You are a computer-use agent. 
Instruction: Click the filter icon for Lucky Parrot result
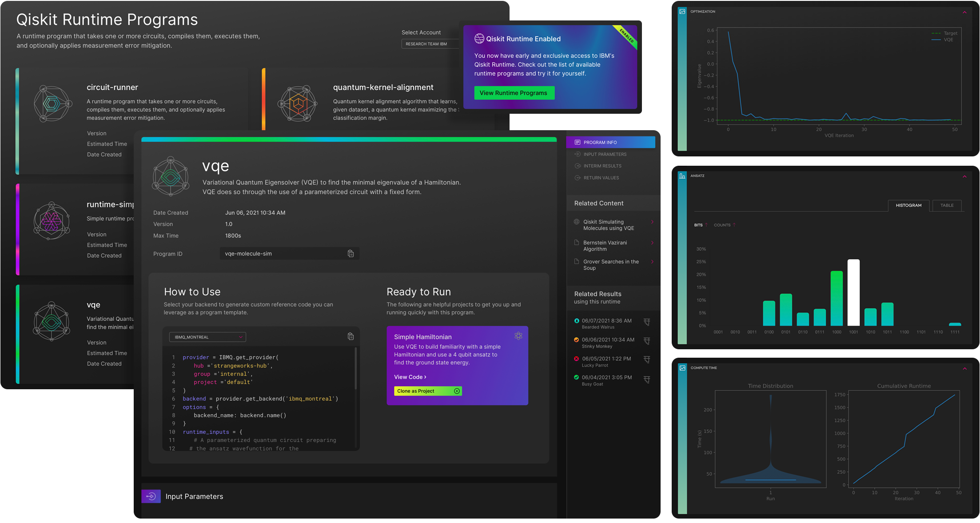click(x=647, y=360)
